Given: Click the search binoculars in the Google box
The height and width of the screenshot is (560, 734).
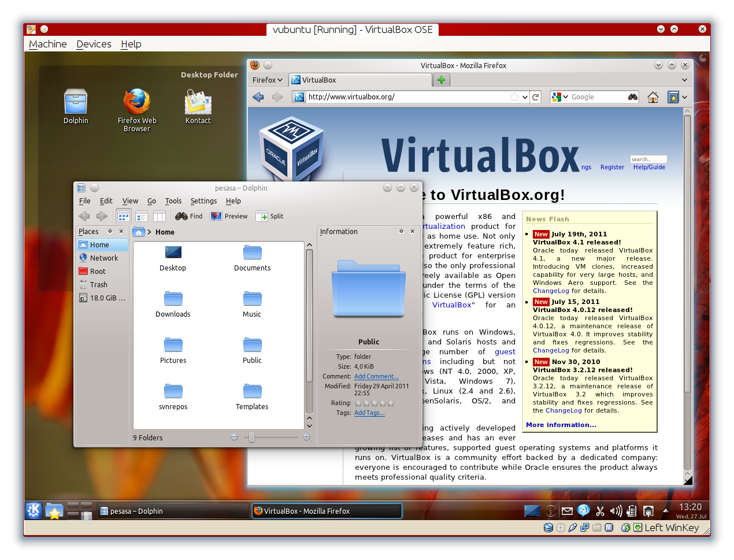Looking at the screenshot, I should point(633,97).
